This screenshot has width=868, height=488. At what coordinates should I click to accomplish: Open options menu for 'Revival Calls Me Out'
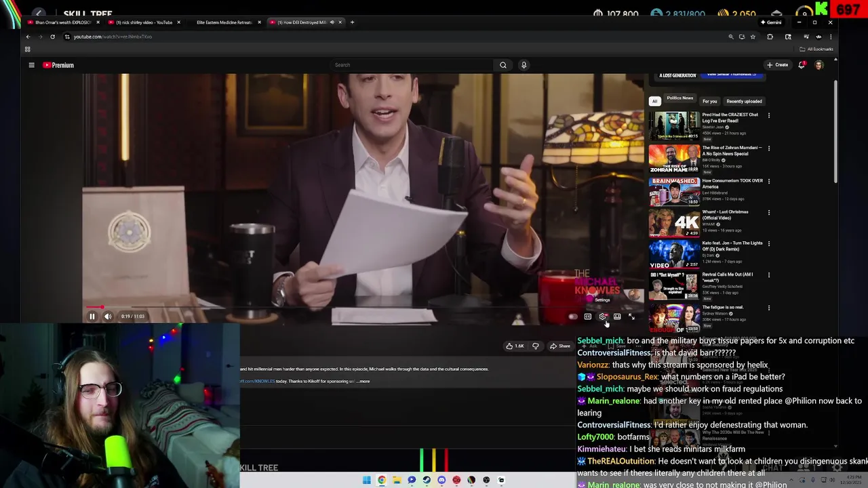coord(769,275)
